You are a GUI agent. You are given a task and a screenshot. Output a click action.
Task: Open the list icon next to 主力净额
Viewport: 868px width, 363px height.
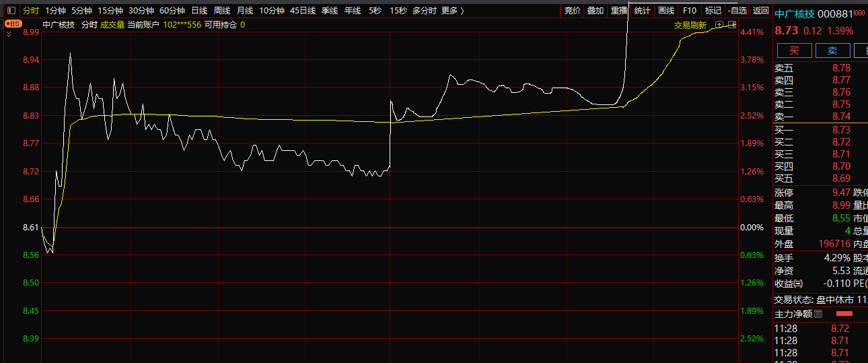tap(818, 314)
